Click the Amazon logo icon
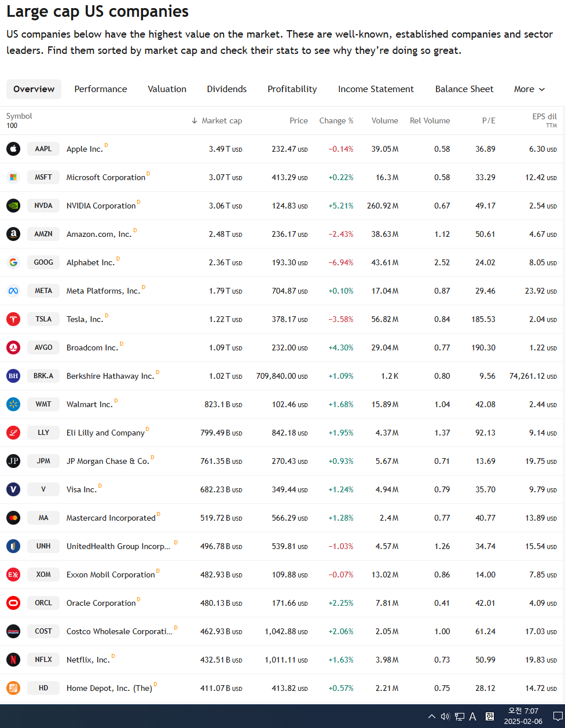Image resolution: width=565 pixels, height=728 pixels. pyautogui.click(x=13, y=234)
